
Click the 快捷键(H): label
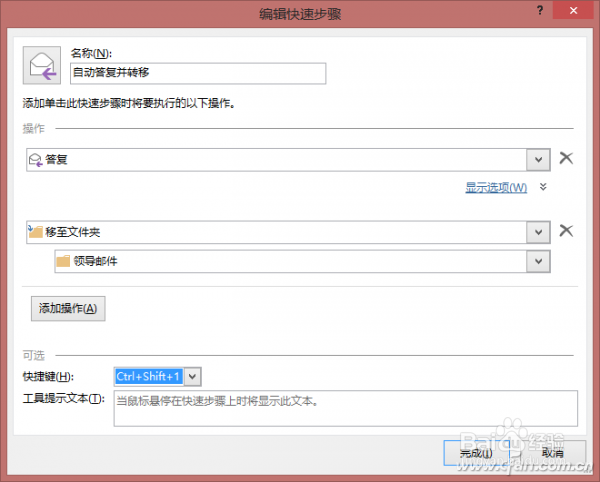[x=48, y=376]
